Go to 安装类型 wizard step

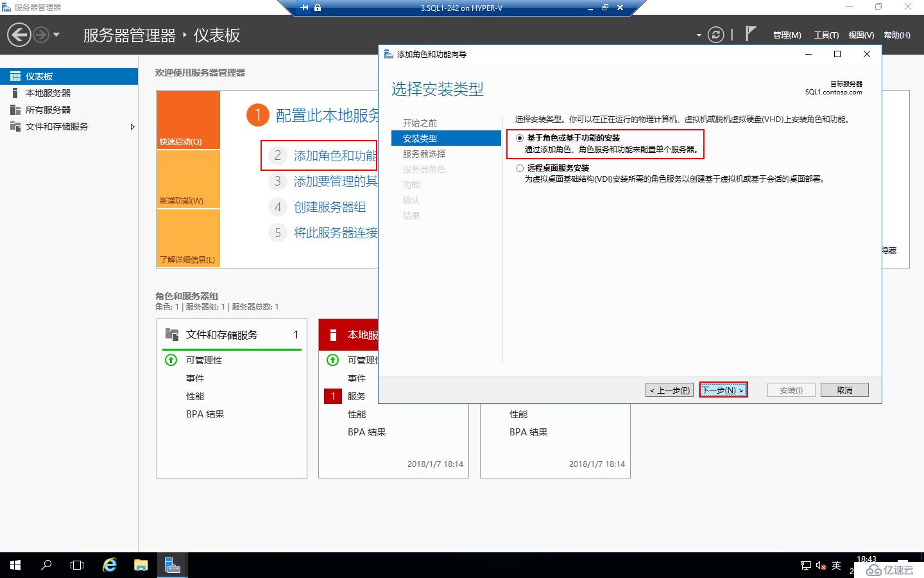pyautogui.click(x=446, y=138)
